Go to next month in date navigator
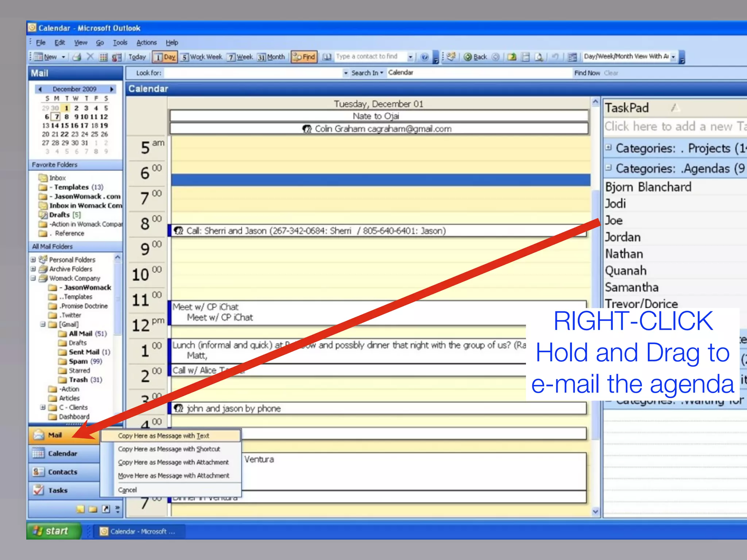The image size is (747, 560). [112, 89]
